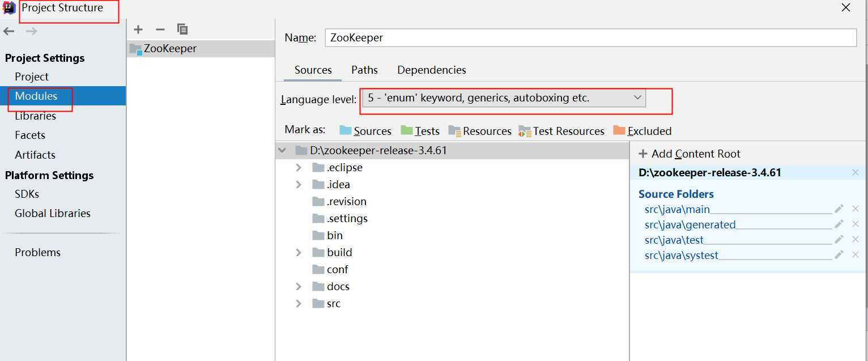Edit properties of src\java\main source folder
This screenshot has height=361, width=868.
click(839, 209)
